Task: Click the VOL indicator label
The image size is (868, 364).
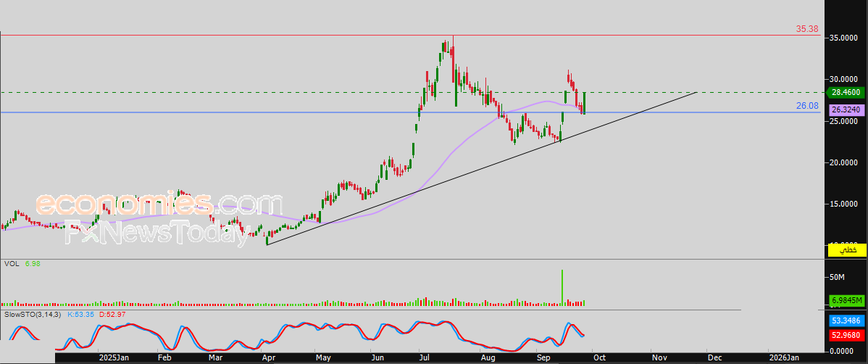Action: (12, 264)
